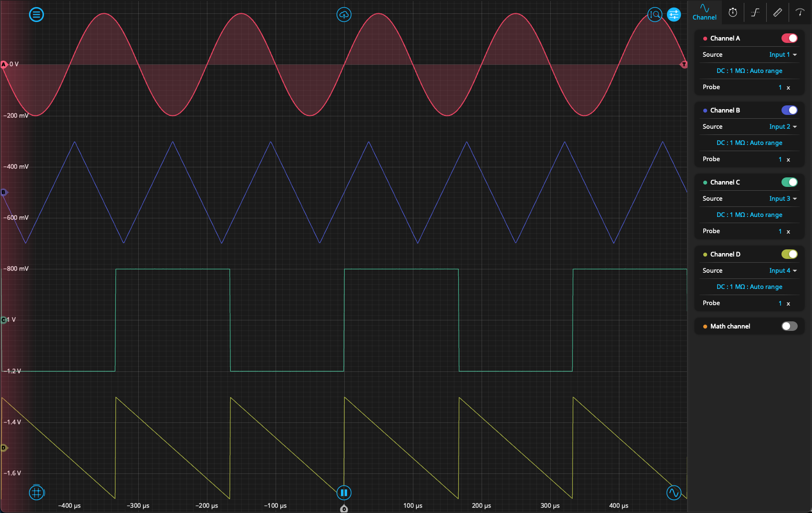Switch to the Channel tab
Image resolution: width=812 pixels, height=513 pixels.
[x=705, y=12]
